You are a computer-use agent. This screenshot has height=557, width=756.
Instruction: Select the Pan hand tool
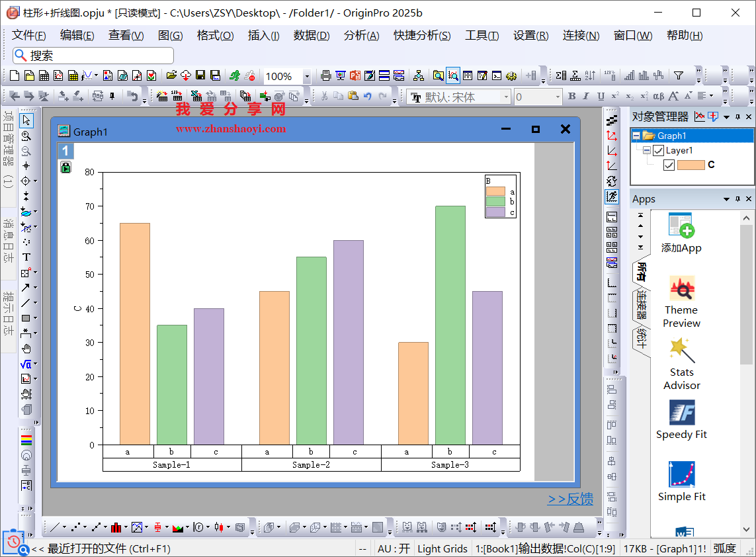click(26, 349)
